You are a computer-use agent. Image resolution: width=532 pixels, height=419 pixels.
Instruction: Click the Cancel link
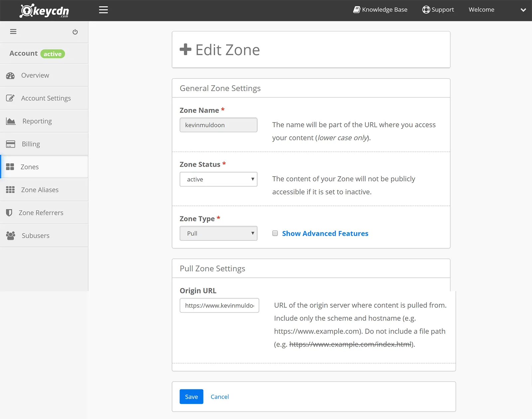click(219, 397)
